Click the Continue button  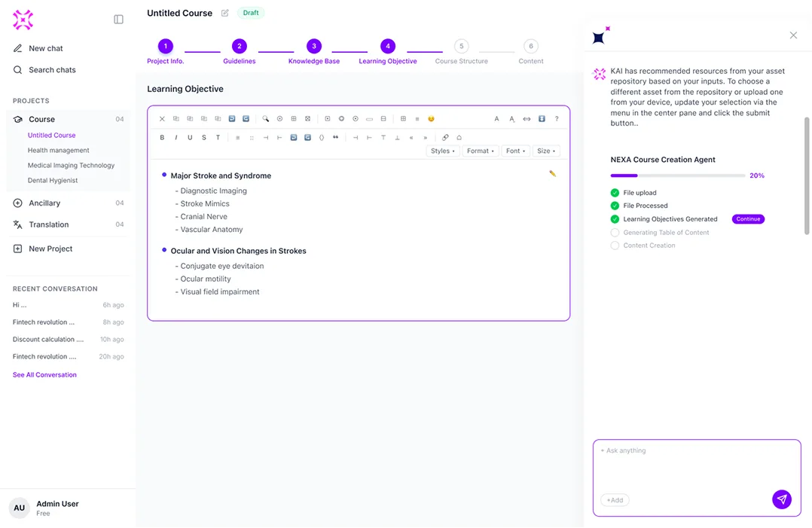pos(748,219)
